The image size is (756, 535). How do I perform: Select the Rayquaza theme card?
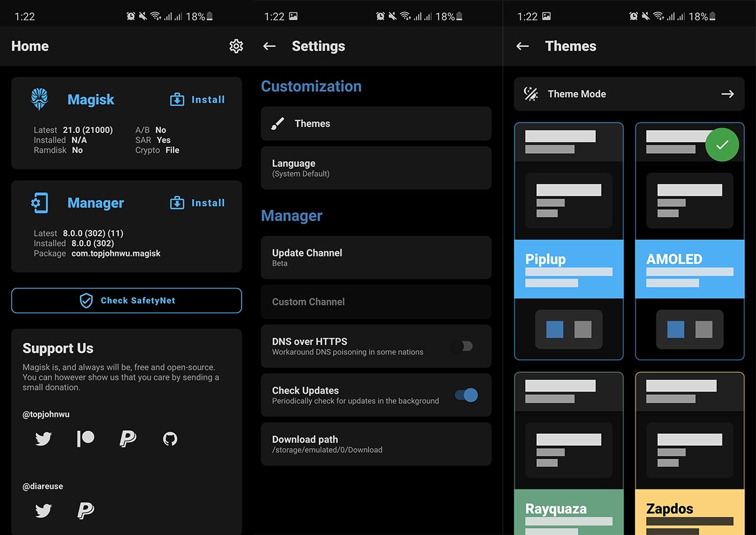click(569, 453)
